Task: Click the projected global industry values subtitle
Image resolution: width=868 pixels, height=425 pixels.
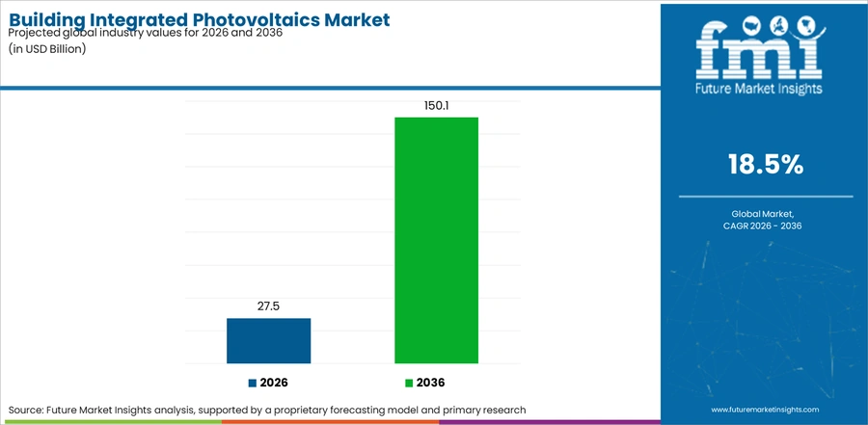Action: pos(147,33)
